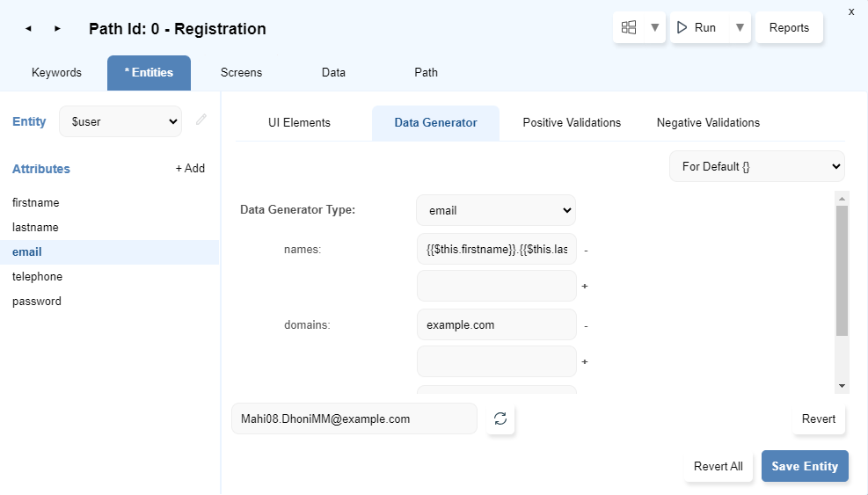Open the $user entity dropdown

click(120, 121)
